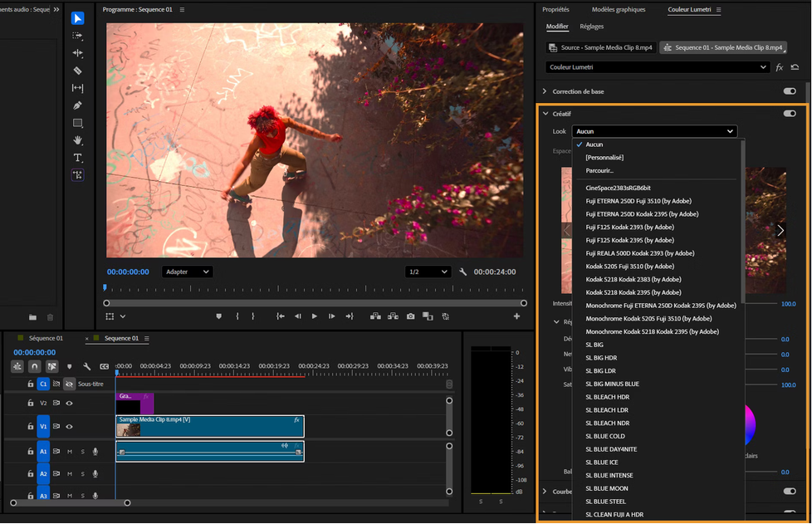Select the Type tool
Viewport: 812px width, 524px height.
click(78, 158)
